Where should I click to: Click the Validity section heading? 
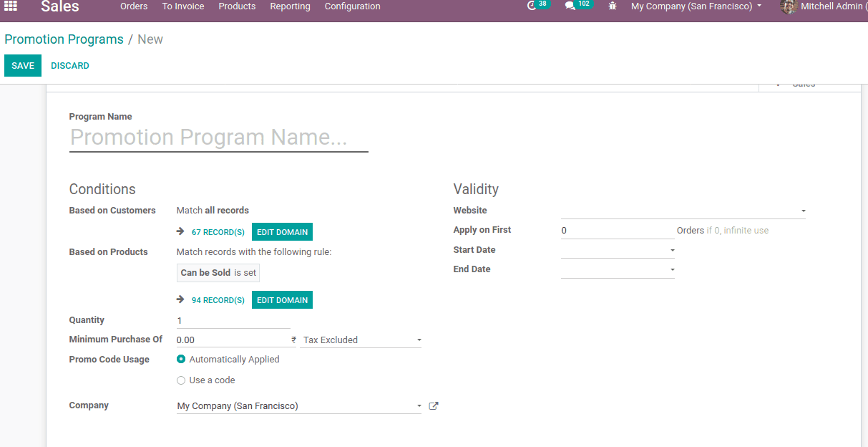(x=476, y=189)
